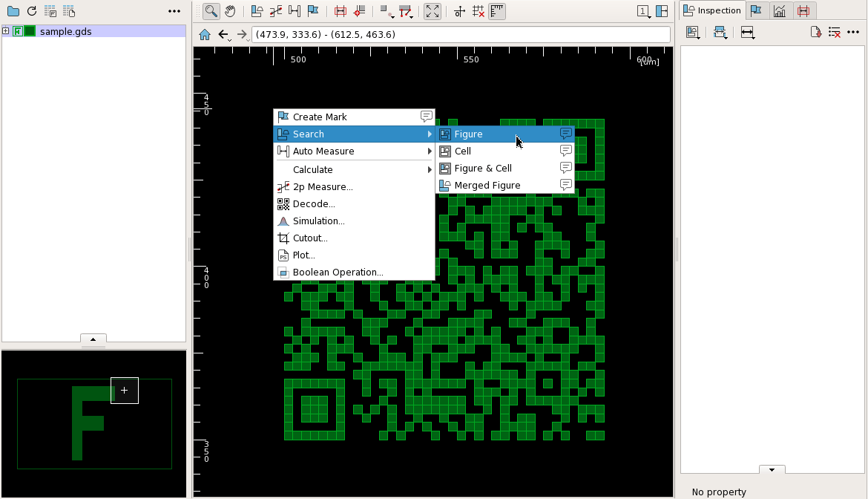Choose Cutout... from context menu

[x=355, y=238]
